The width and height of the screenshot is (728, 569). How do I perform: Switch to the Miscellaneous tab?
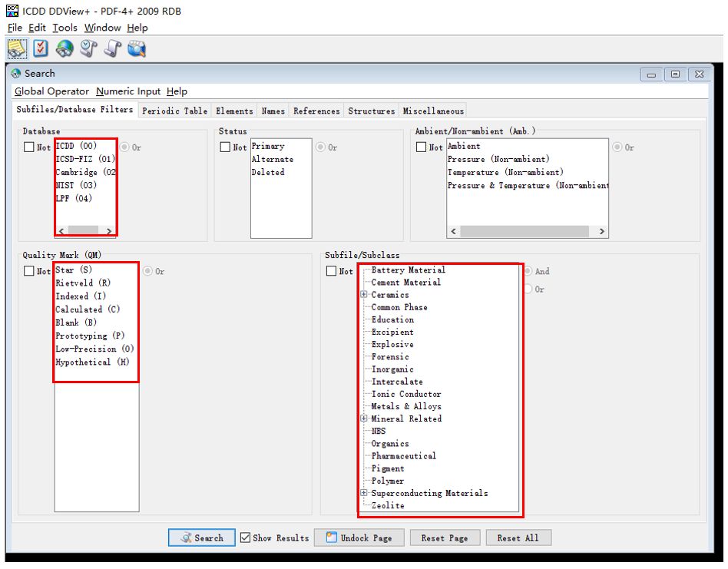[x=433, y=111]
